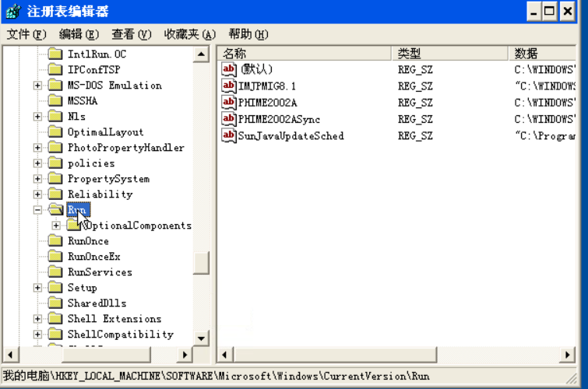
Task: Minimize the Registry Editor window
Action: coord(533,12)
